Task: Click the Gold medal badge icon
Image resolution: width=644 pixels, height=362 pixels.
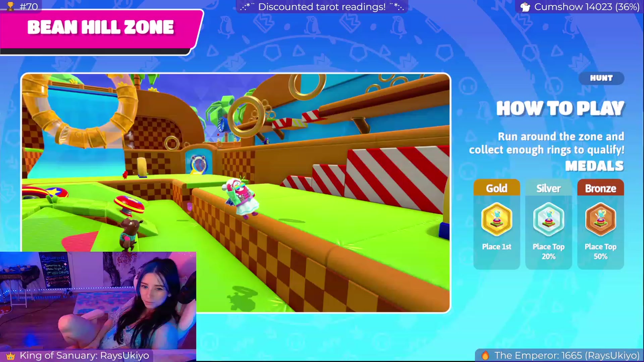Action: [x=497, y=220]
